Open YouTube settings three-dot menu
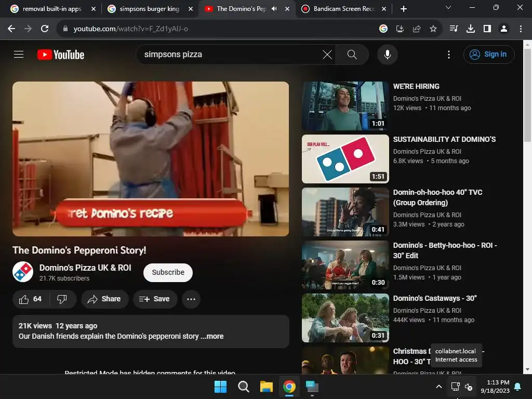The image size is (532, 399). click(x=449, y=54)
